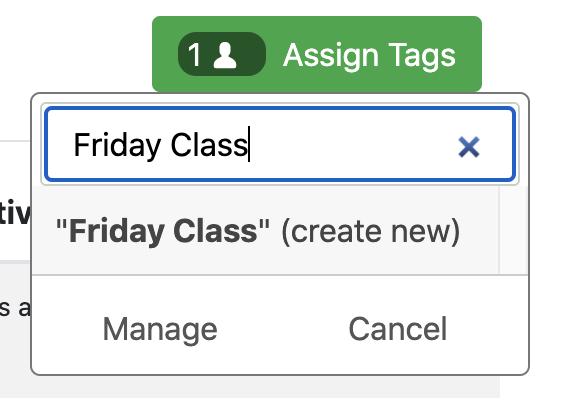Click the blue X clear button in the field
This screenshot has width=570, height=398.
pos(469,147)
